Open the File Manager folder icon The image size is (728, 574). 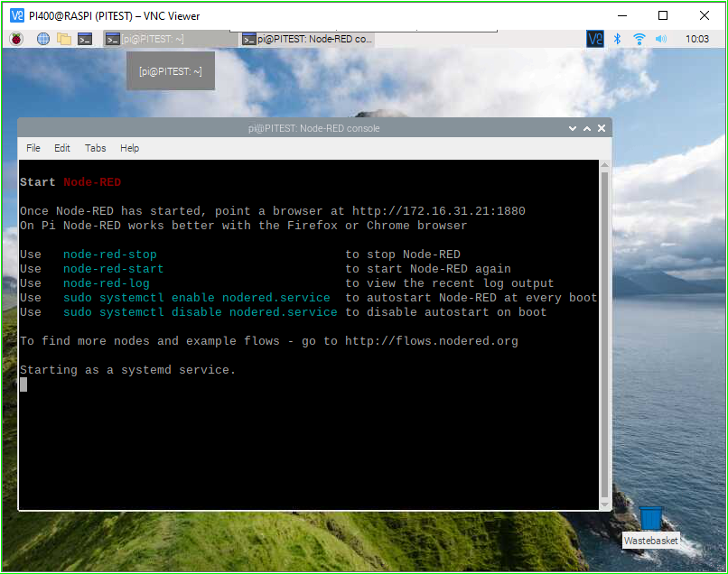point(64,39)
